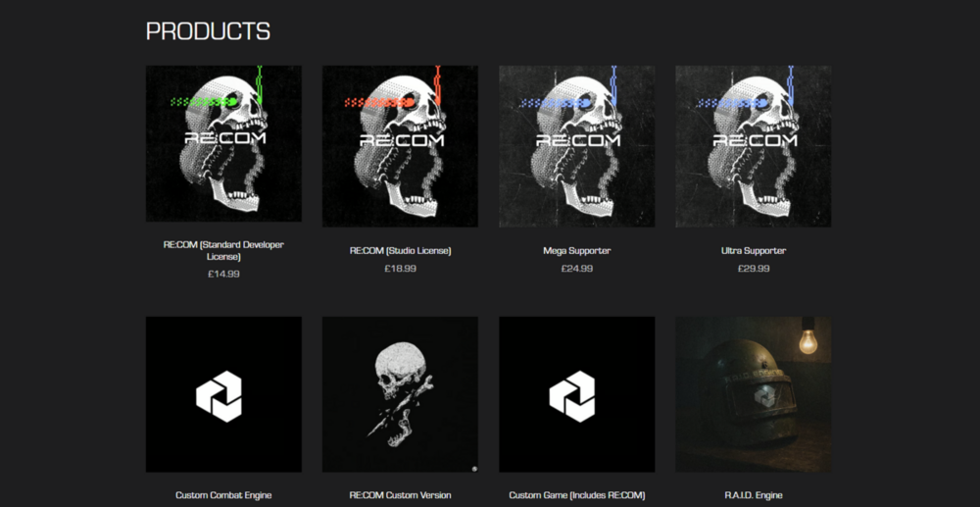Open the R.A.I.D. Engine title link

(x=753, y=495)
